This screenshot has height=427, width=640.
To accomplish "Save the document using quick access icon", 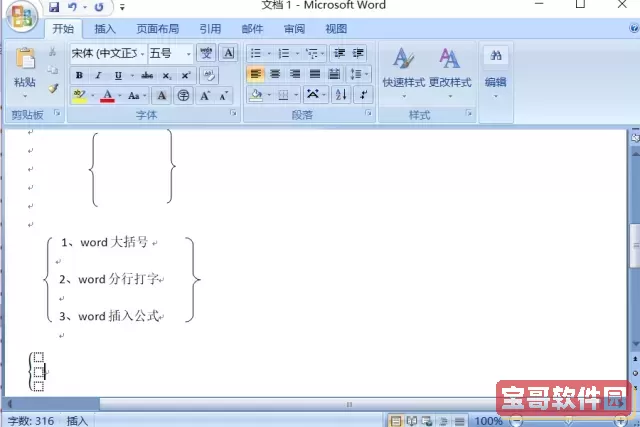I will point(54,7).
